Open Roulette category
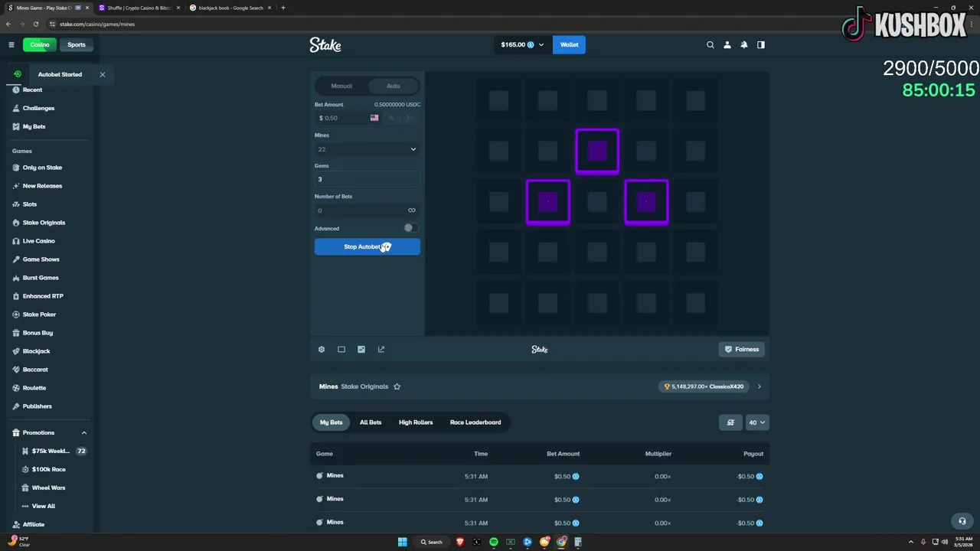This screenshot has height=551, width=980. click(34, 388)
